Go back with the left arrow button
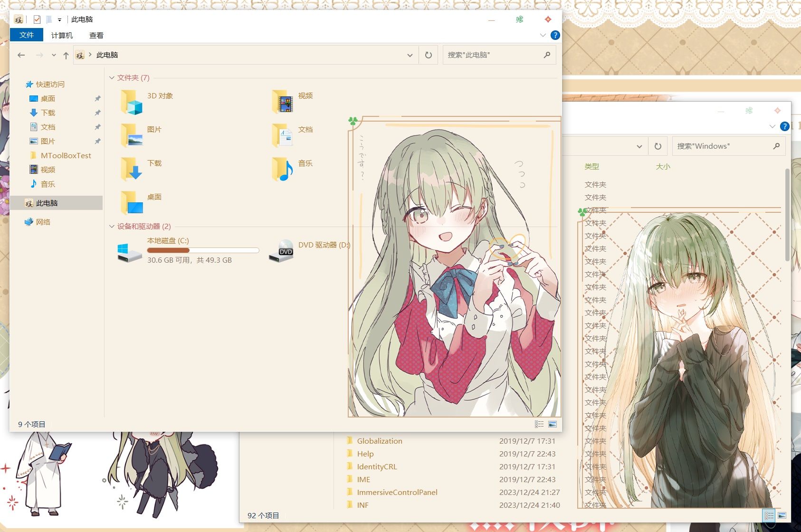This screenshot has width=801, height=532. (x=21, y=55)
